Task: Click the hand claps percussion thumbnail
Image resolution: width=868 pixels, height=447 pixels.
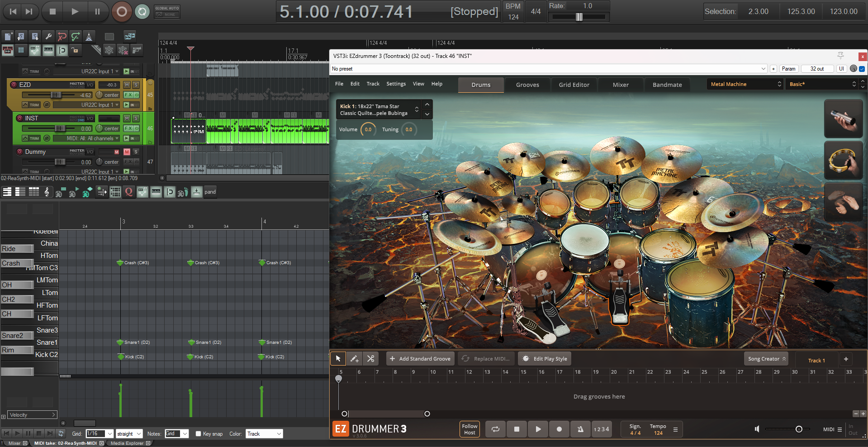Action: pyautogui.click(x=844, y=202)
